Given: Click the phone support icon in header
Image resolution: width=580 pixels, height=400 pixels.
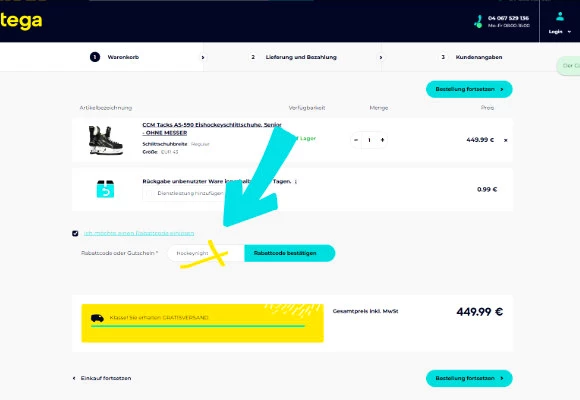Looking at the screenshot, I should click(478, 21).
